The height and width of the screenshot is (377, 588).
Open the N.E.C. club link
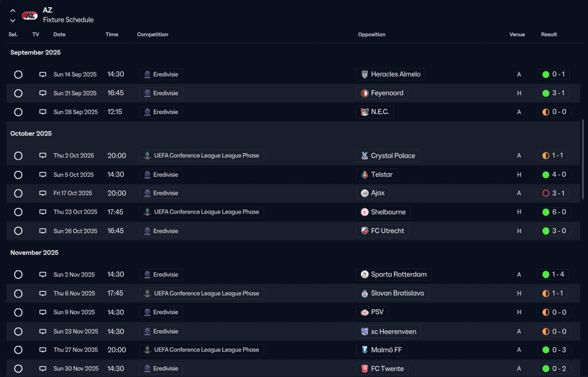tap(375, 112)
